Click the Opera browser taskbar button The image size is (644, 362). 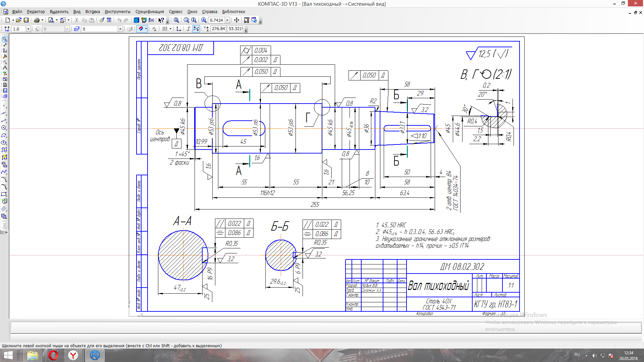point(53,355)
